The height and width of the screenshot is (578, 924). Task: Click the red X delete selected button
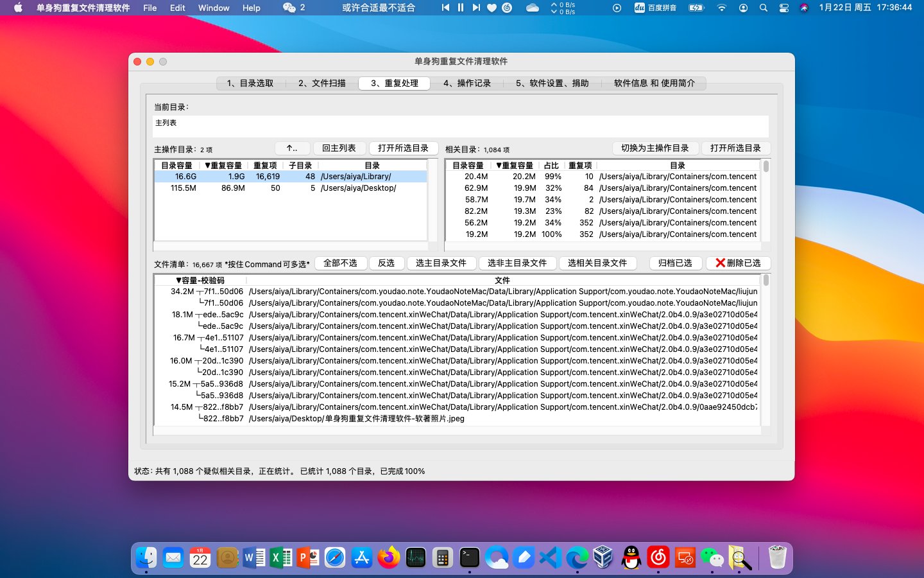pyautogui.click(x=738, y=263)
